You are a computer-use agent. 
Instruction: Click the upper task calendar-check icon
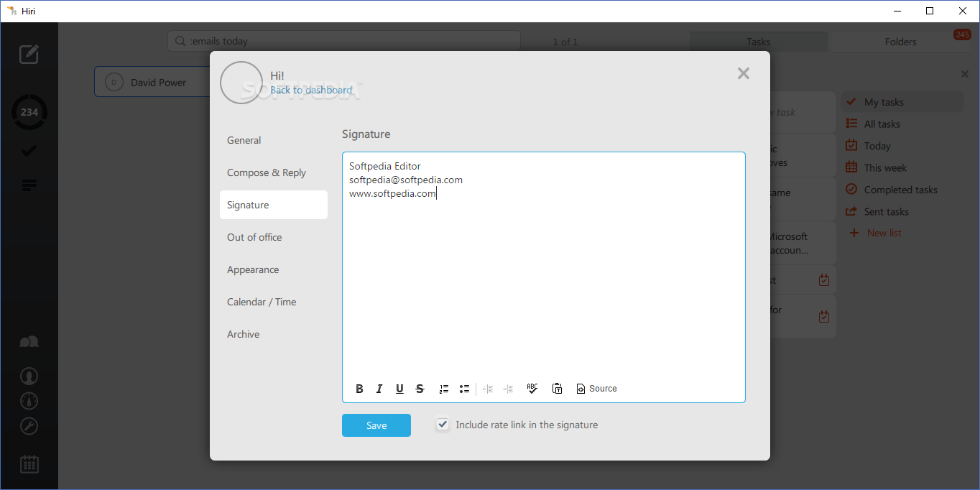pos(824,280)
